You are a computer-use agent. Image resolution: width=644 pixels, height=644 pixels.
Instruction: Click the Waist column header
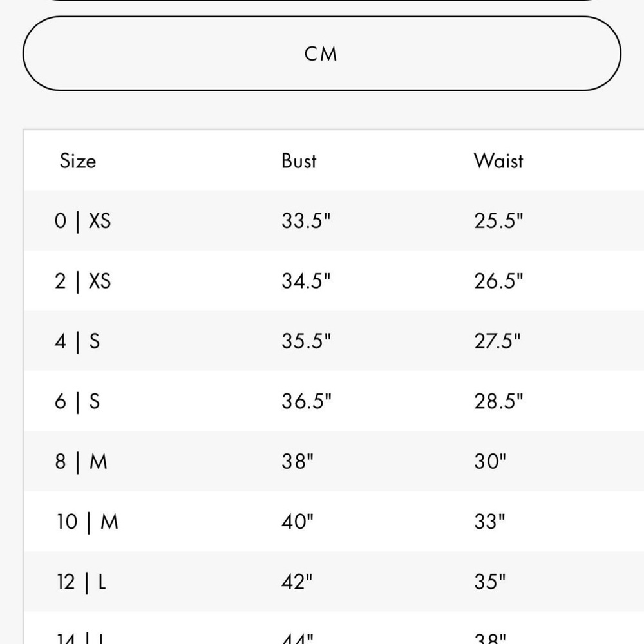(x=498, y=160)
